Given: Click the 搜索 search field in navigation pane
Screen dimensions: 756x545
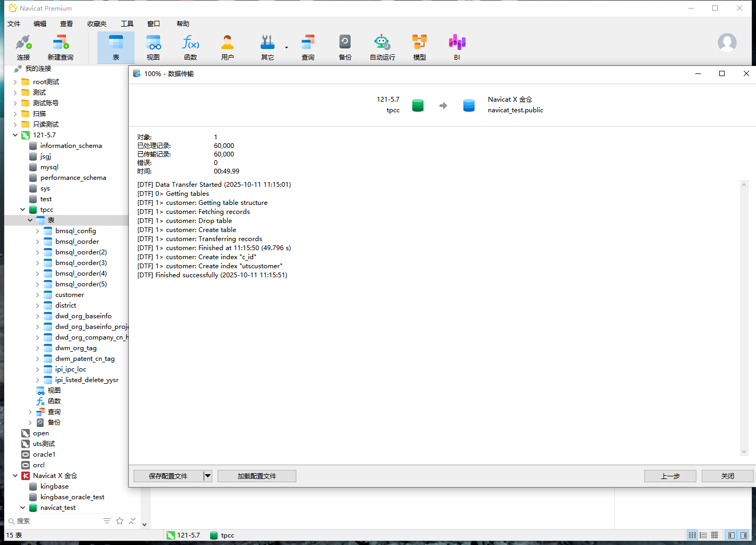Looking at the screenshot, I should click(x=53, y=521).
